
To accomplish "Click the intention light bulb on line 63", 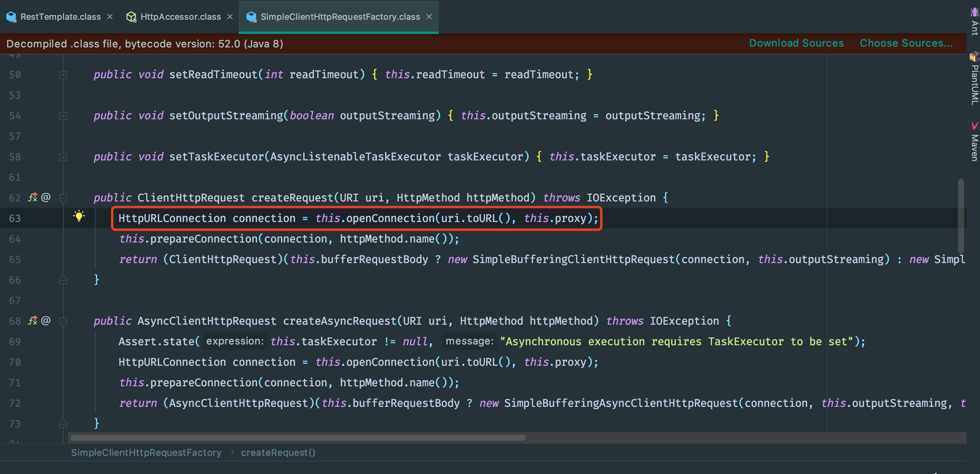I will coord(79,216).
